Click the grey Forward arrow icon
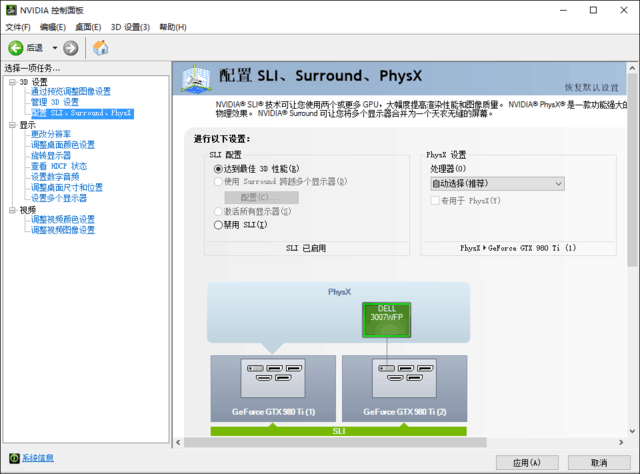 71,48
